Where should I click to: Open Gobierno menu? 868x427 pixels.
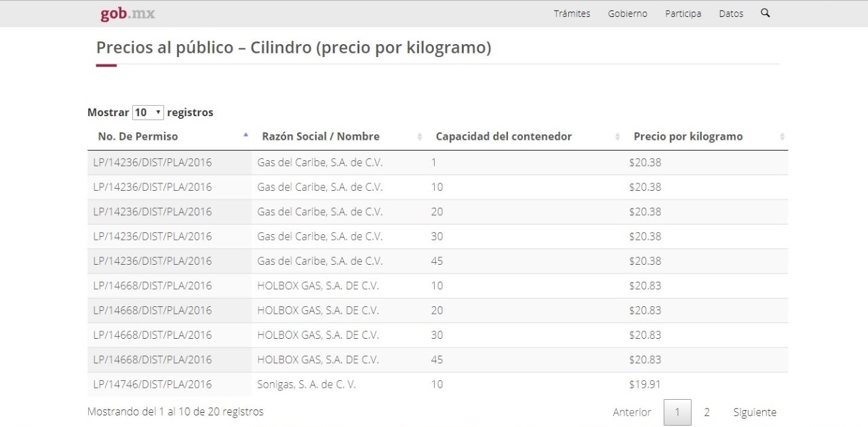(627, 14)
